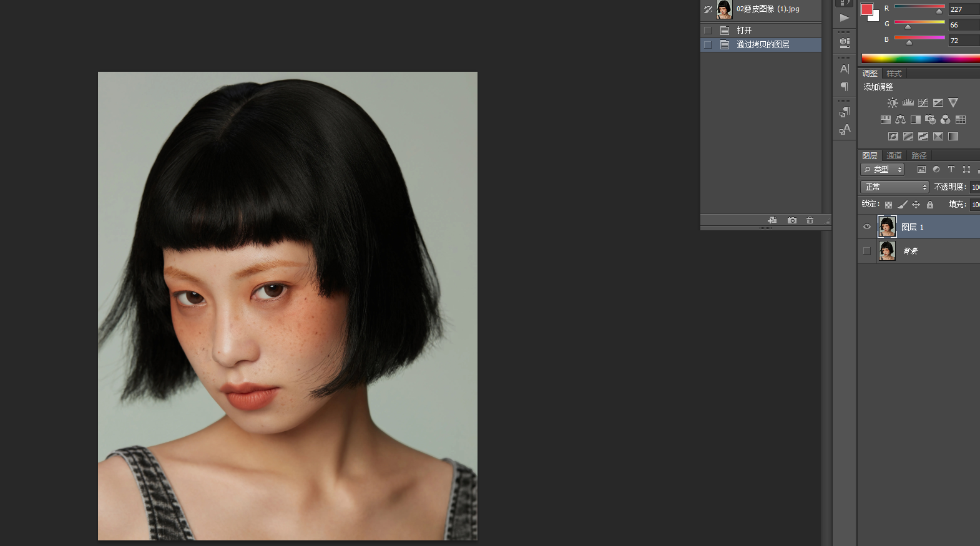Add a Color Lookup adjustment
The width and height of the screenshot is (980, 546).
[961, 120]
